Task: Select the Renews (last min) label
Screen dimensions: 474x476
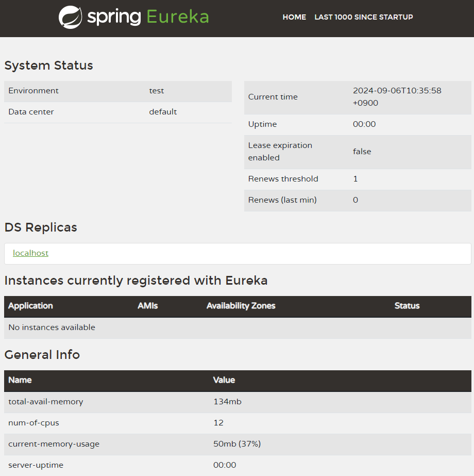Action: click(x=282, y=200)
